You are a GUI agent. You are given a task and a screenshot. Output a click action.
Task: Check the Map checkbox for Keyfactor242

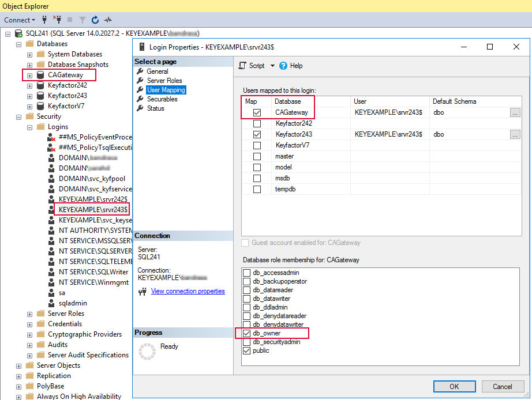257,124
